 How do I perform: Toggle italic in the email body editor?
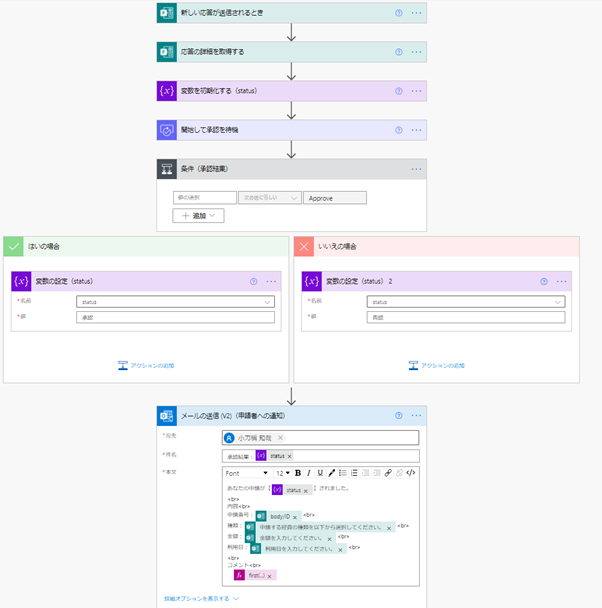(x=309, y=473)
